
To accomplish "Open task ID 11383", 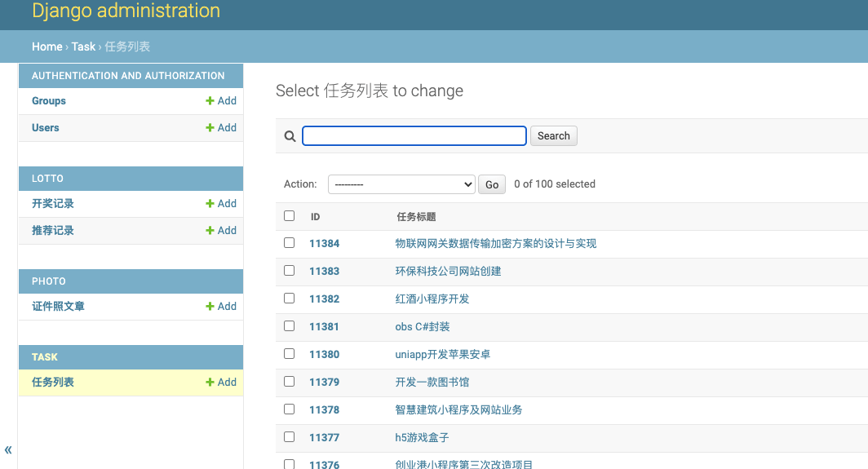I will click(x=325, y=272).
